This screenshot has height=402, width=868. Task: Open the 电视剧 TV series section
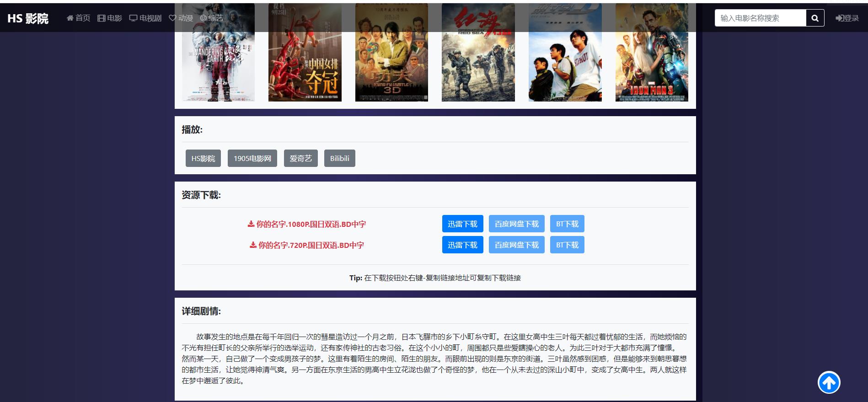pyautogui.click(x=145, y=18)
